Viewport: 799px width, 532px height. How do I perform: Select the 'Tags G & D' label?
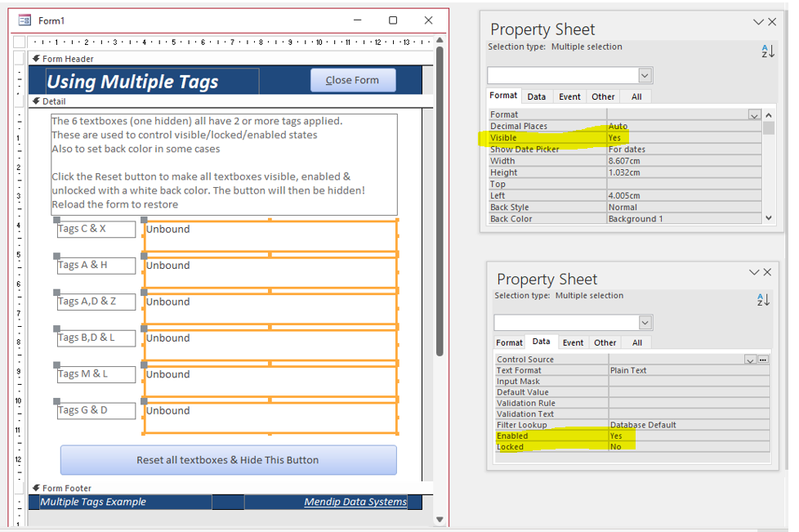96,411
